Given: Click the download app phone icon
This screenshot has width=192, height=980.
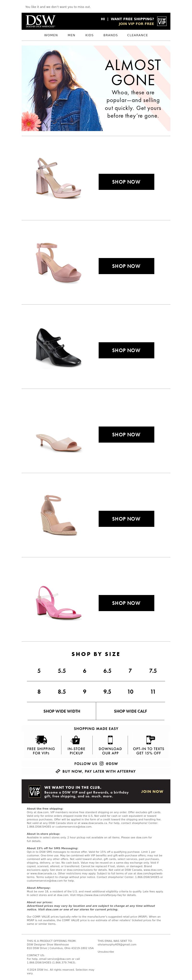Looking at the screenshot, I should [x=110, y=740].
